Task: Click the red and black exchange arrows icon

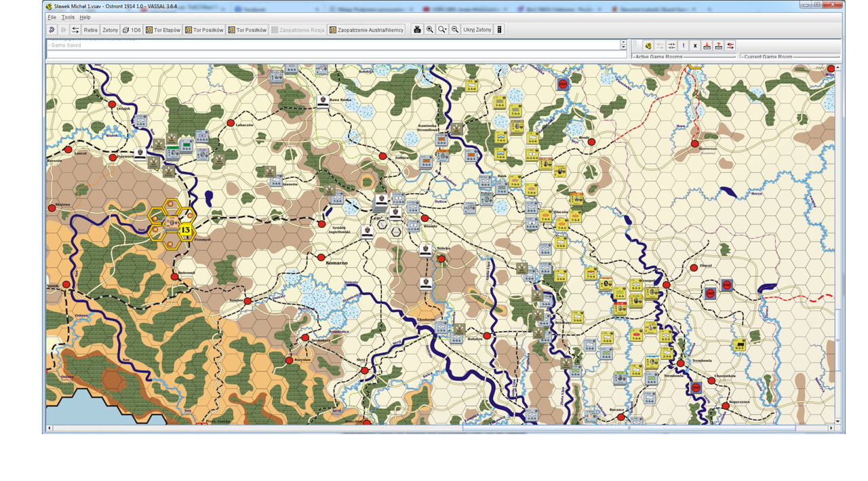Action: pyautogui.click(x=730, y=45)
